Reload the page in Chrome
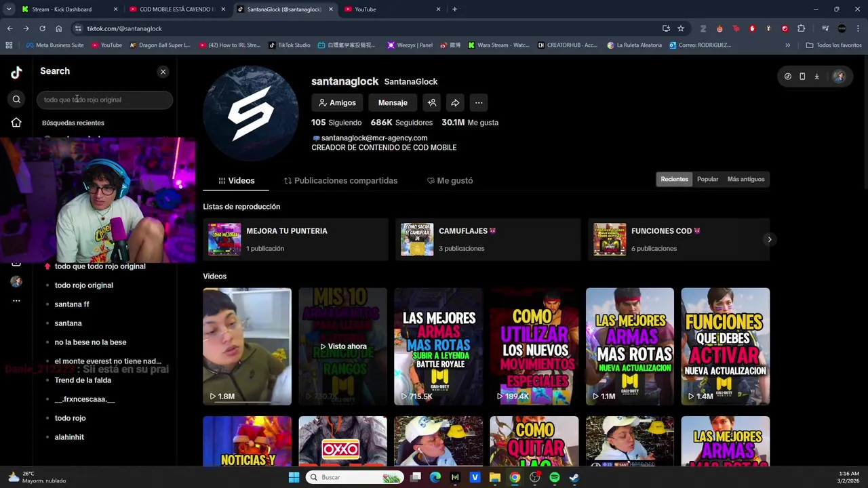868x488 pixels. [x=42, y=28]
